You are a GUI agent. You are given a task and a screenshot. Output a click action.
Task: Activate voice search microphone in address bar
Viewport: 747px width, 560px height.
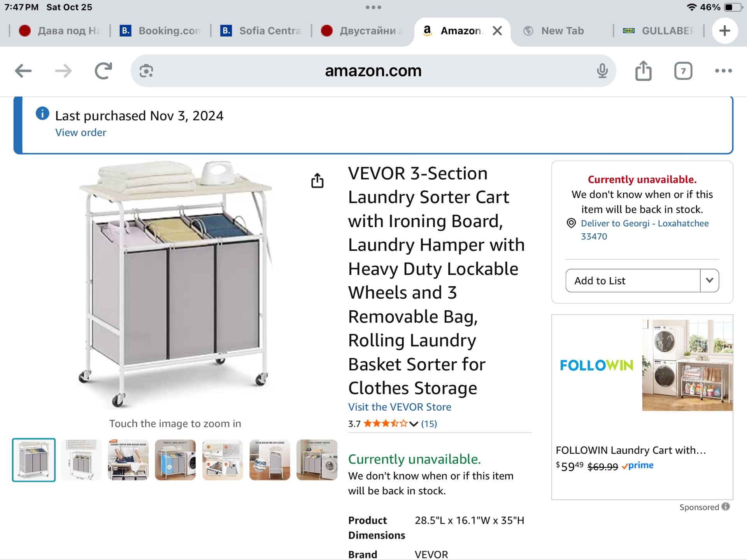point(602,71)
